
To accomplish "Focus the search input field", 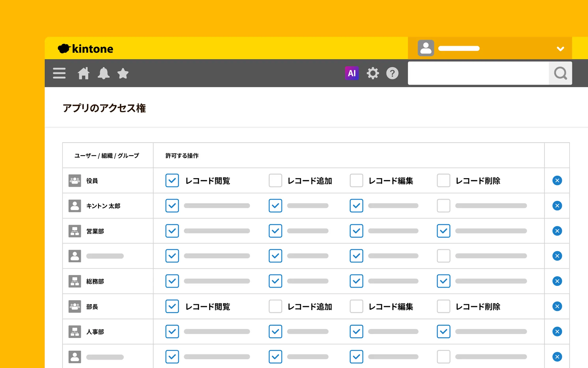I will click(x=478, y=73).
